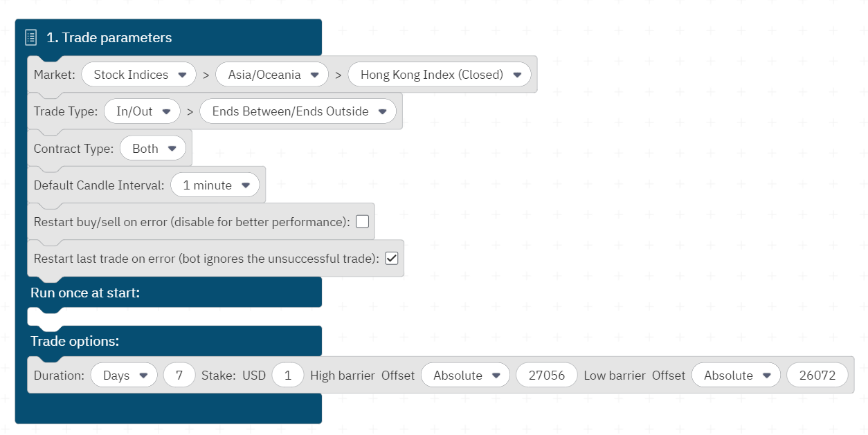Click the Trade parameters block title
Viewport: 868px width, 435px height.
click(x=109, y=37)
